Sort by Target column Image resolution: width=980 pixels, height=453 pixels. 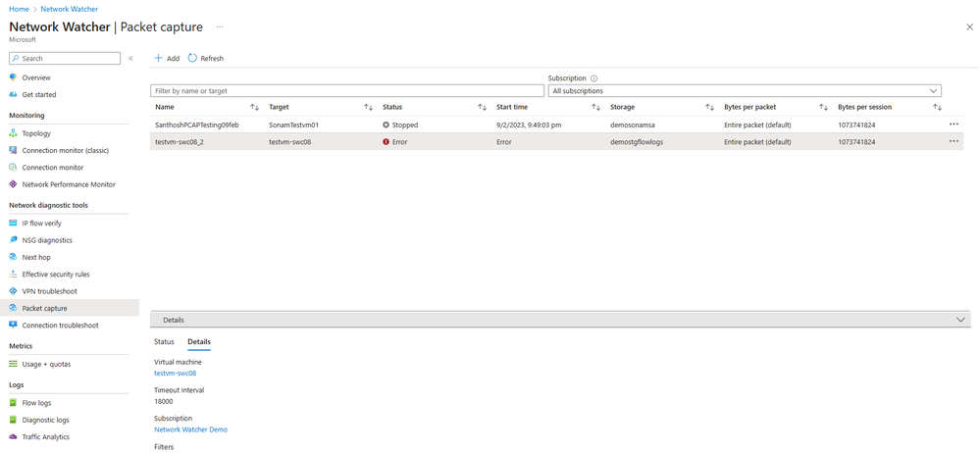click(368, 108)
